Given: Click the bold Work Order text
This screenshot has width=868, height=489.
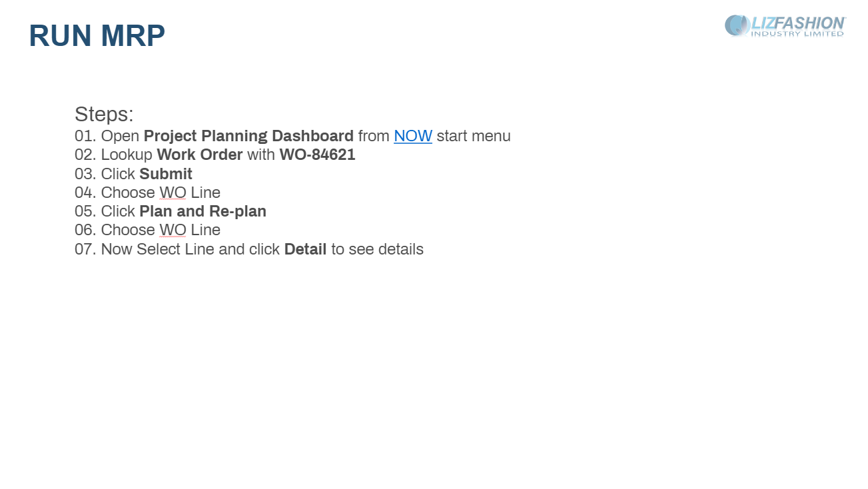Looking at the screenshot, I should (200, 155).
